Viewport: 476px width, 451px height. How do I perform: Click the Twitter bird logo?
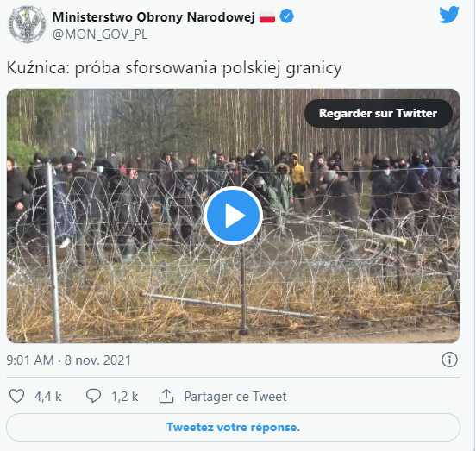pyautogui.click(x=449, y=15)
